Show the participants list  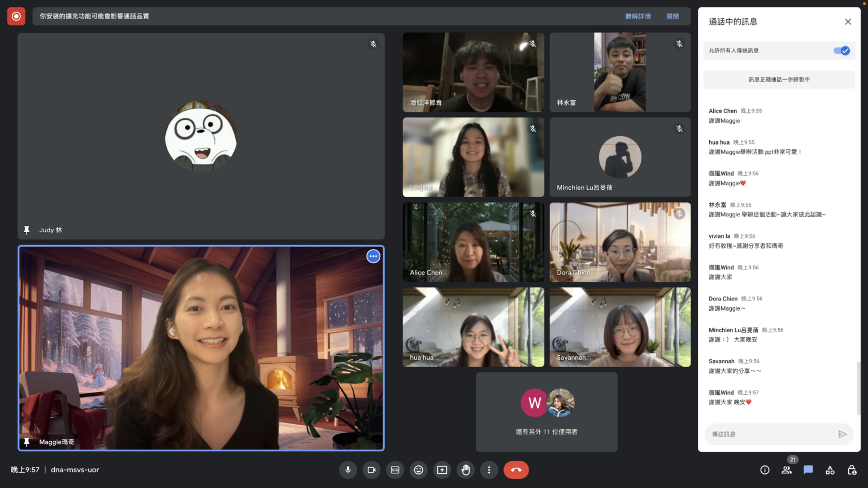[787, 470]
